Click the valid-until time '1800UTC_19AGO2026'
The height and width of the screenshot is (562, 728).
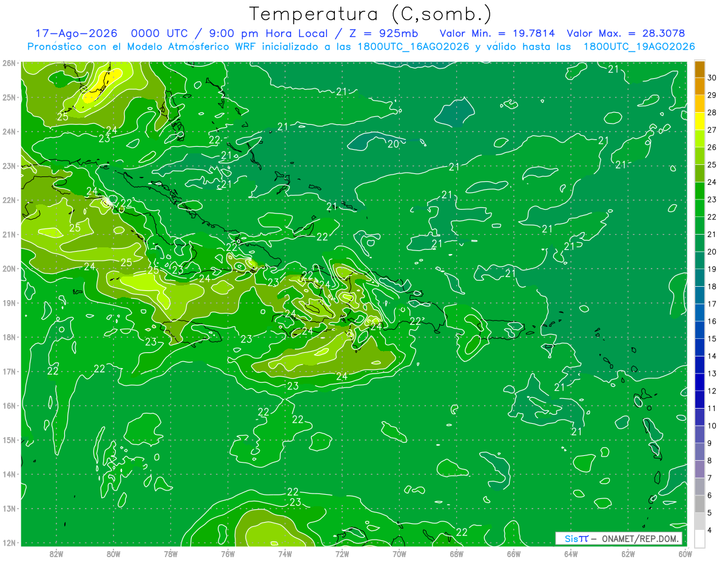(x=639, y=47)
